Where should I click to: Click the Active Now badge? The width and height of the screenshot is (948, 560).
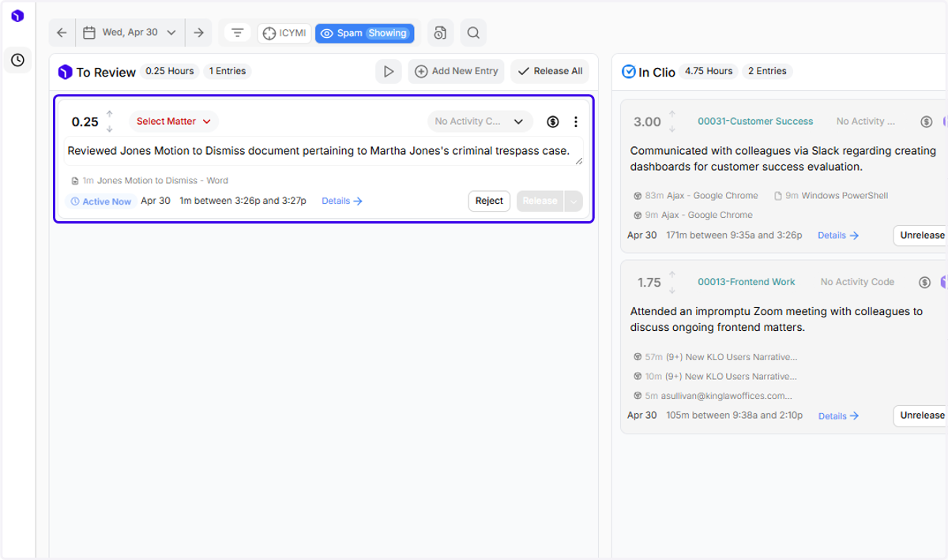(101, 201)
